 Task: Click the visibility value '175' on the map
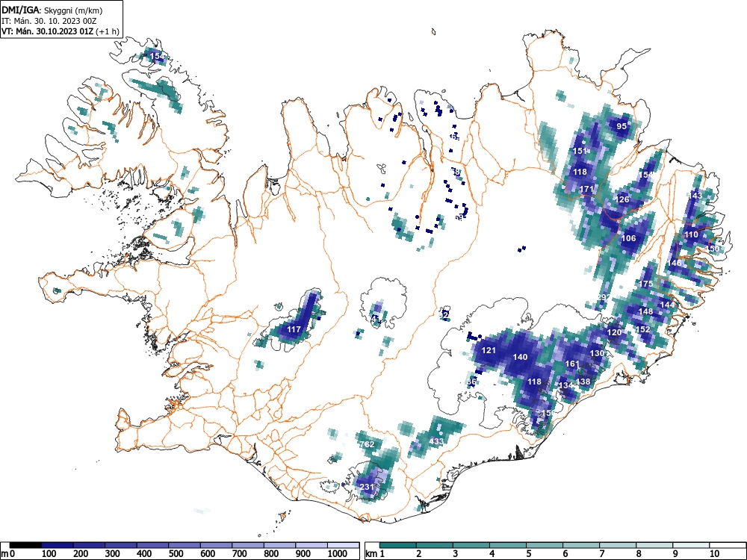pos(645,284)
